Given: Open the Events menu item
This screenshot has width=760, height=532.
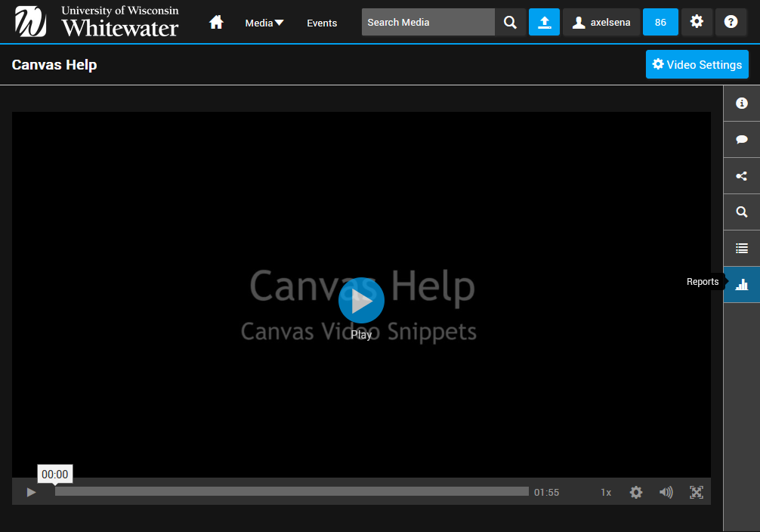Looking at the screenshot, I should [322, 23].
